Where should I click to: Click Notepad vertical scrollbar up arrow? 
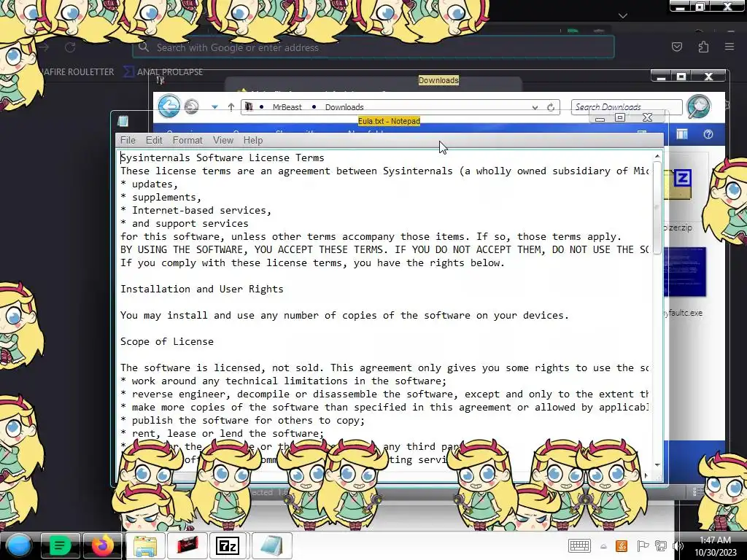[x=657, y=156]
